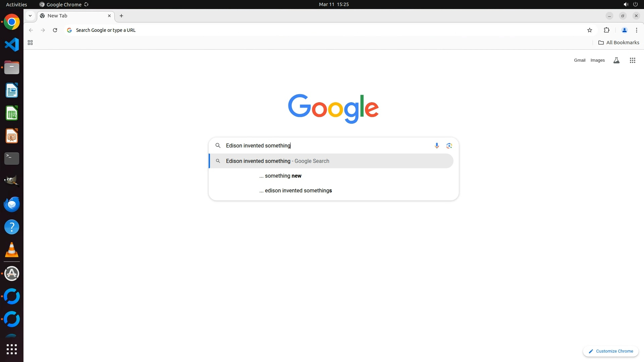This screenshot has width=644, height=362.
Task: Choose the "something new" suggestion
Action: pyautogui.click(x=283, y=176)
